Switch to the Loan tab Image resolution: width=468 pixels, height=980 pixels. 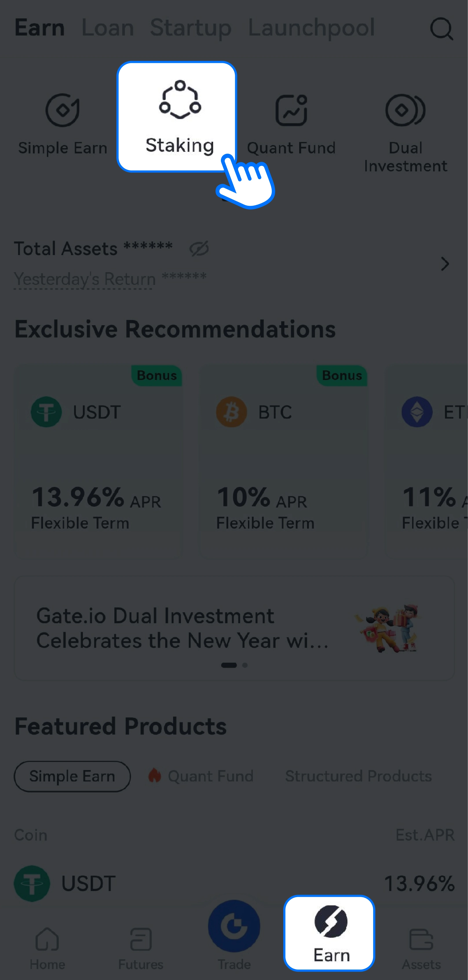(108, 28)
